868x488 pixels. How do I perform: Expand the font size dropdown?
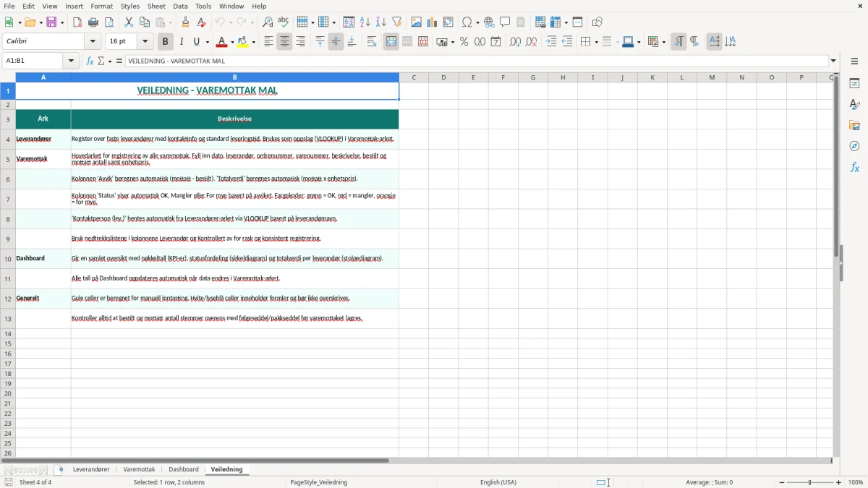(145, 42)
